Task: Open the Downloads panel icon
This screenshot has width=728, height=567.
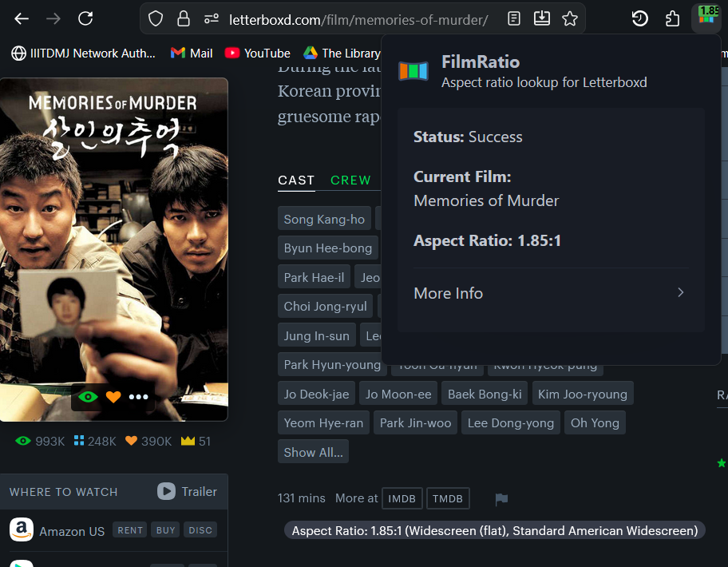Action: click(542, 18)
